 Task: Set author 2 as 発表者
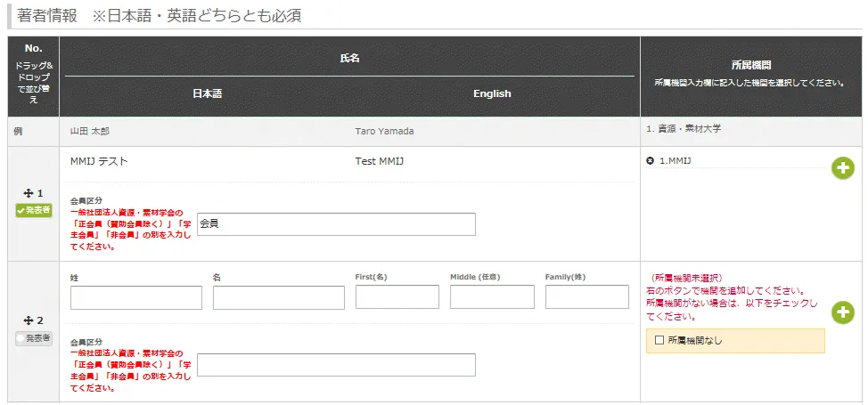pyautogui.click(x=34, y=338)
